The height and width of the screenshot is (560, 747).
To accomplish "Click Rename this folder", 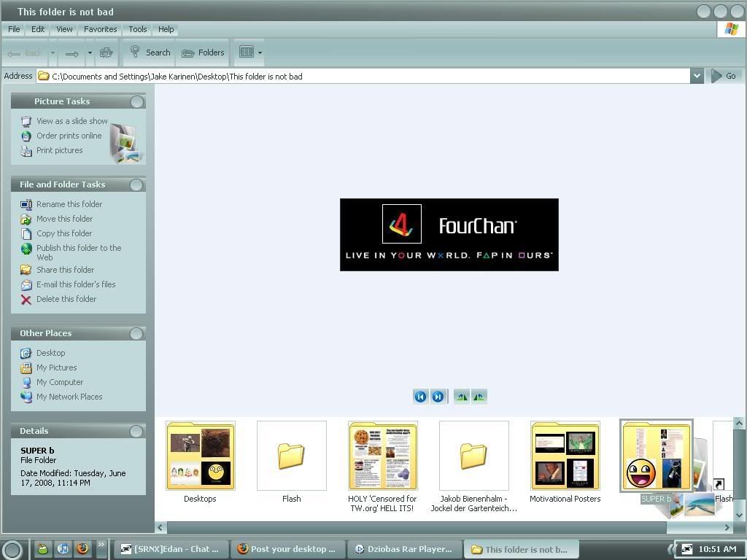I will point(69,204).
